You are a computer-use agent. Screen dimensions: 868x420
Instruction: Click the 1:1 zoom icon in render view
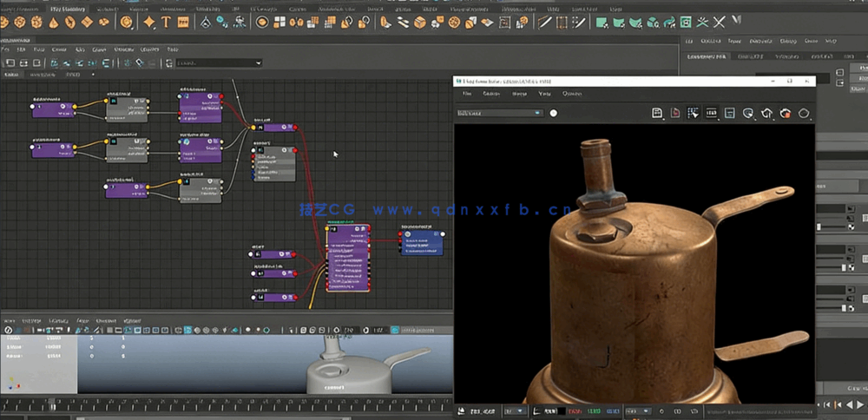click(712, 113)
